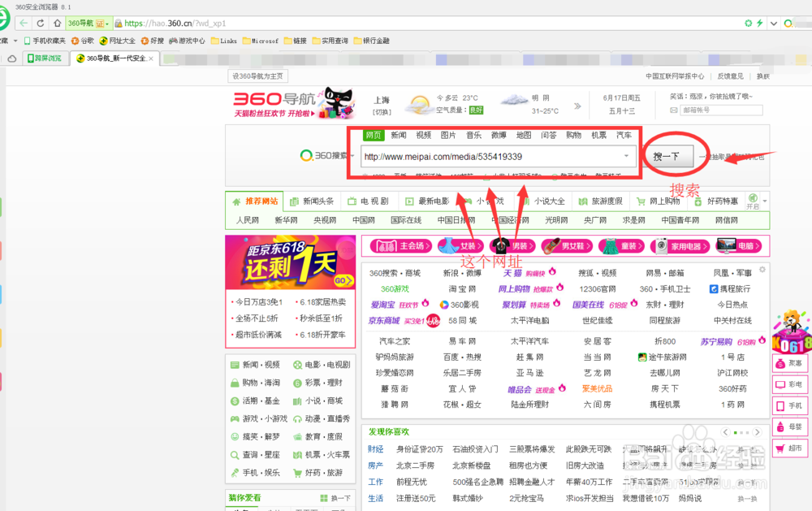Viewport: 812px width, 511px height.
Task: Open the 超市 sidebar shortcut
Action: pyautogui.click(x=790, y=448)
